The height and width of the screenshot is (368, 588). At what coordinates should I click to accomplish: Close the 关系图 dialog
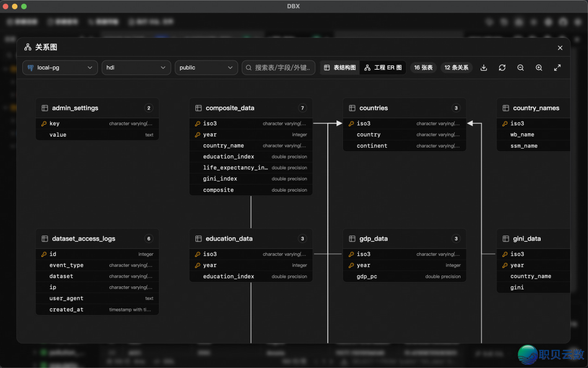click(x=560, y=48)
